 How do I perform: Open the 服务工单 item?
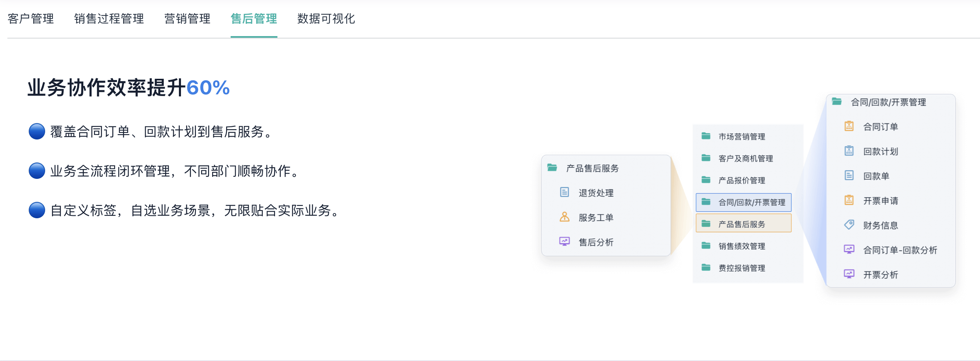point(596,217)
